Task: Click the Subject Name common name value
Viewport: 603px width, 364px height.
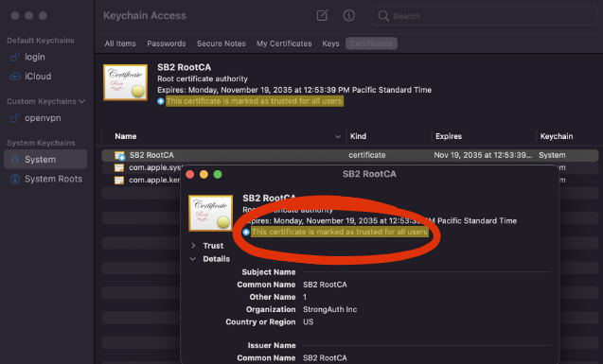Action: pyautogui.click(x=325, y=285)
